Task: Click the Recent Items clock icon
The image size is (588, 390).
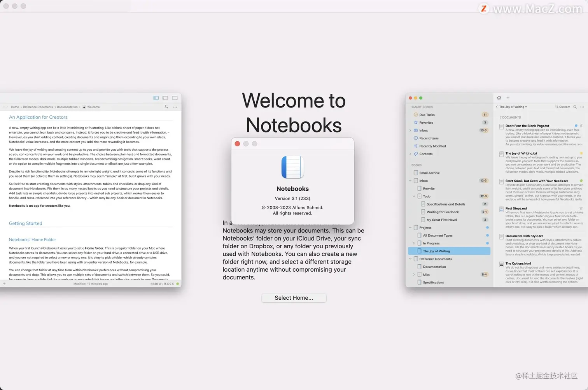Action: pyautogui.click(x=416, y=138)
